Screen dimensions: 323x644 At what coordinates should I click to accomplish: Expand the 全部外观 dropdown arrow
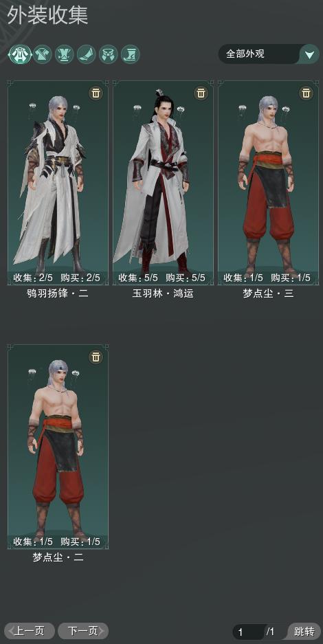point(309,54)
